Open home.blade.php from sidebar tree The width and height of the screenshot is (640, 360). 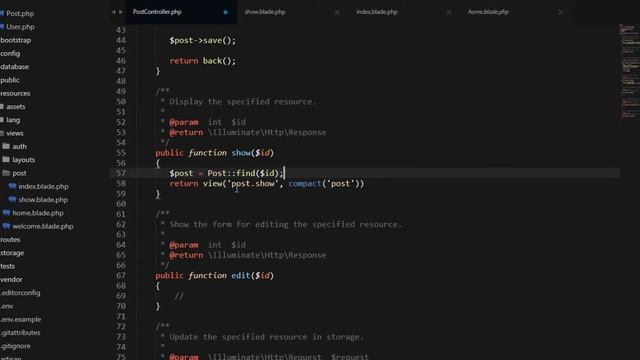[x=38, y=213]
